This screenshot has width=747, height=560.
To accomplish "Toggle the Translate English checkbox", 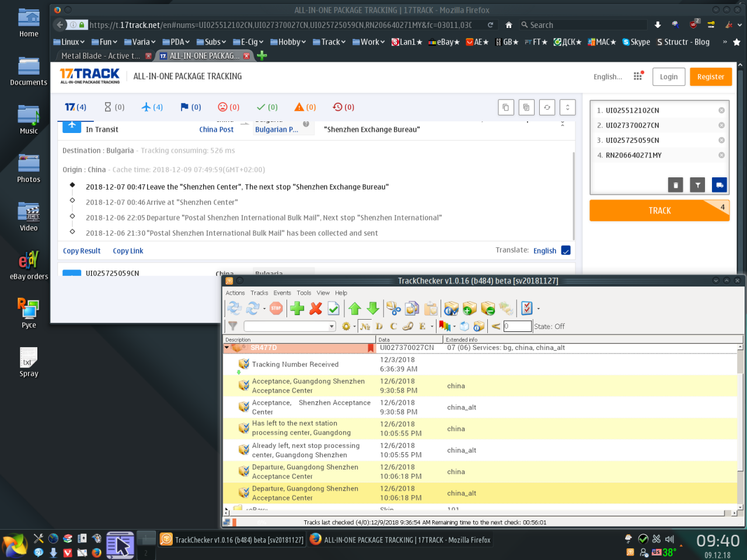I will (566, 250).
